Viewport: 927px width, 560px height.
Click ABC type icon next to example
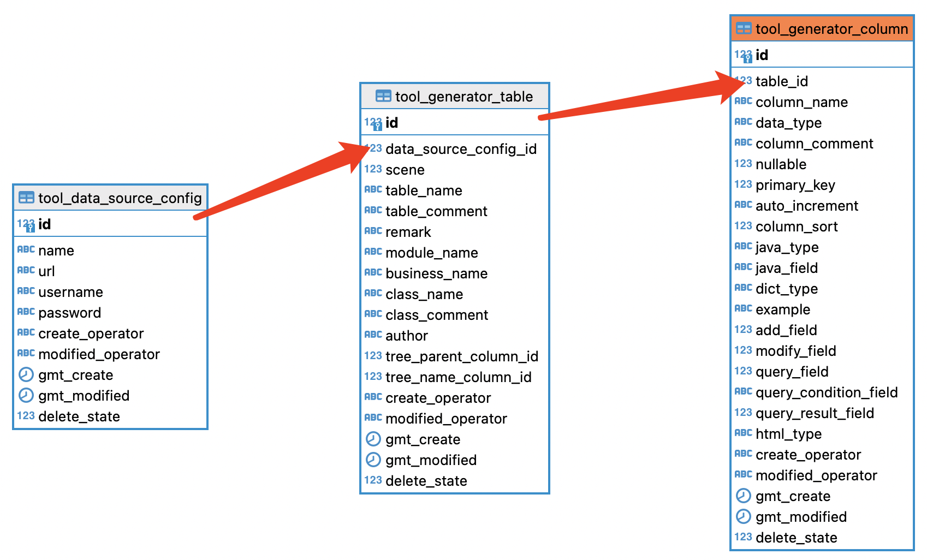[x=744, y=308]
